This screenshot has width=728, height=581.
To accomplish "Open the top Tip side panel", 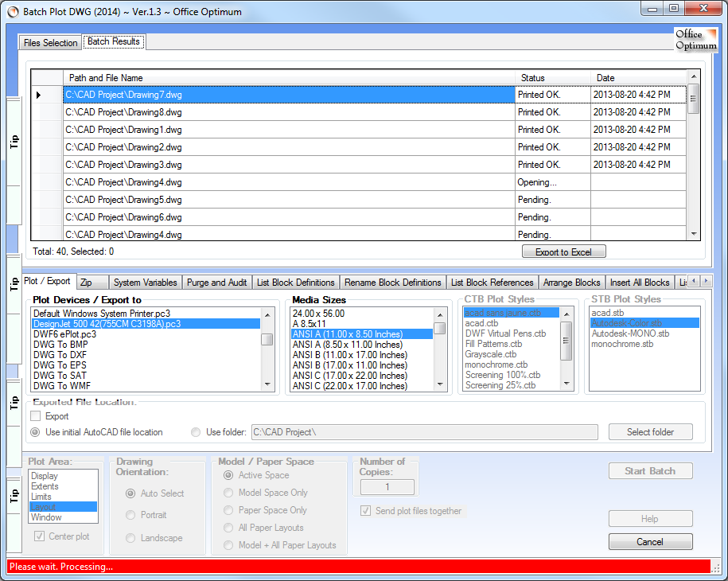I will tap(14, 142).
